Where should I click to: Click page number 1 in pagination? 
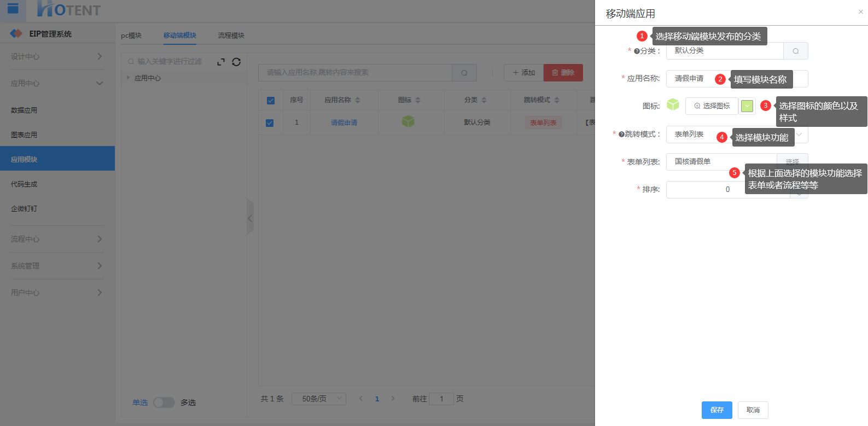click(377, 399)
